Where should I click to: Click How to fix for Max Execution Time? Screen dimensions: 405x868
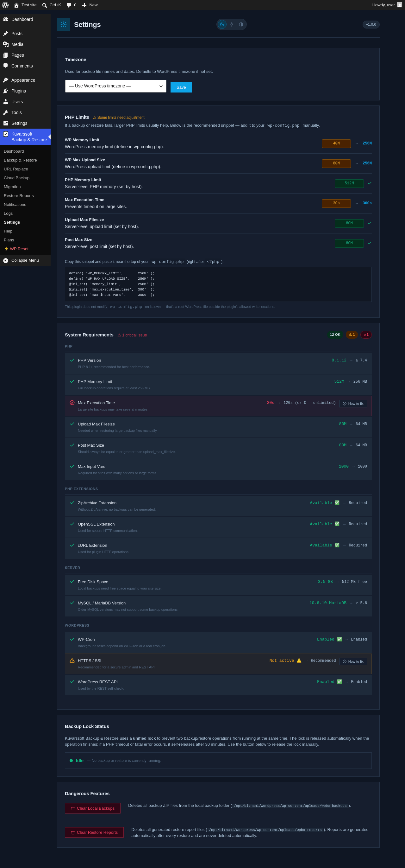353,403
